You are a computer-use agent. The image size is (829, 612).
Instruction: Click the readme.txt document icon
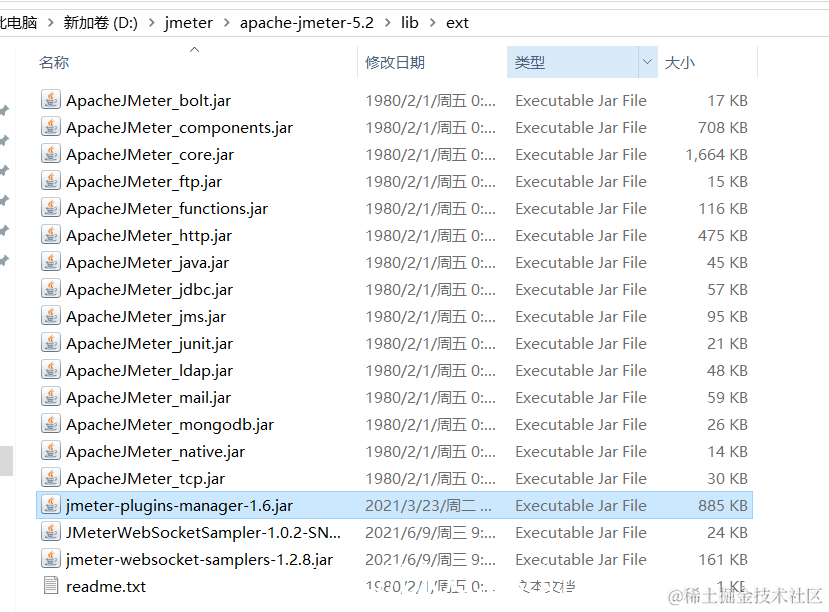coord(51,586)
